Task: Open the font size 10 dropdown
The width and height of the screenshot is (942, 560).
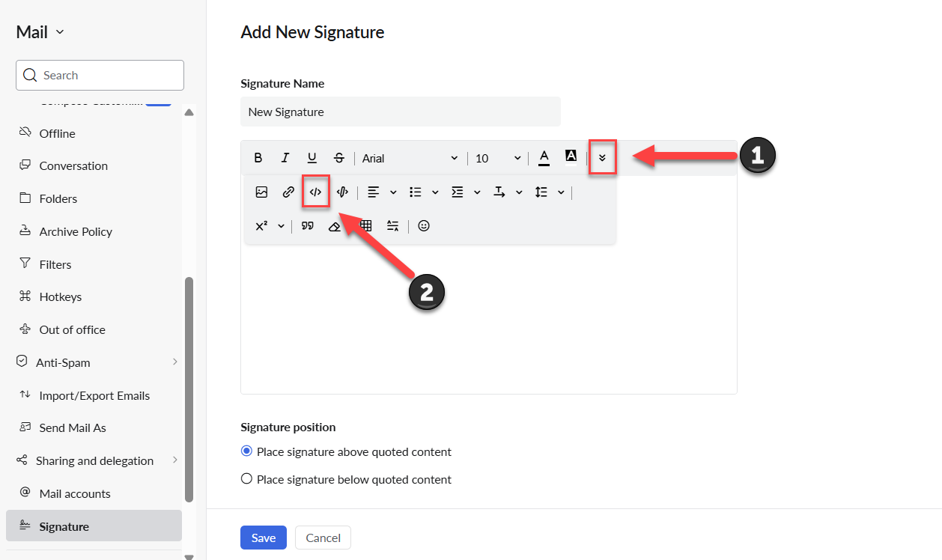Action: click(x=498, y=158)
